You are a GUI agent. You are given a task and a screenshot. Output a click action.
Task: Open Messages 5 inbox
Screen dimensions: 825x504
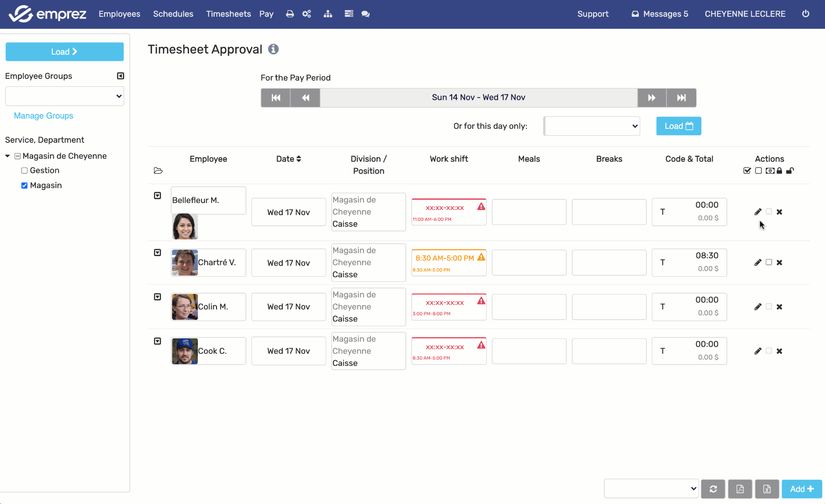[x=660, y=14]
